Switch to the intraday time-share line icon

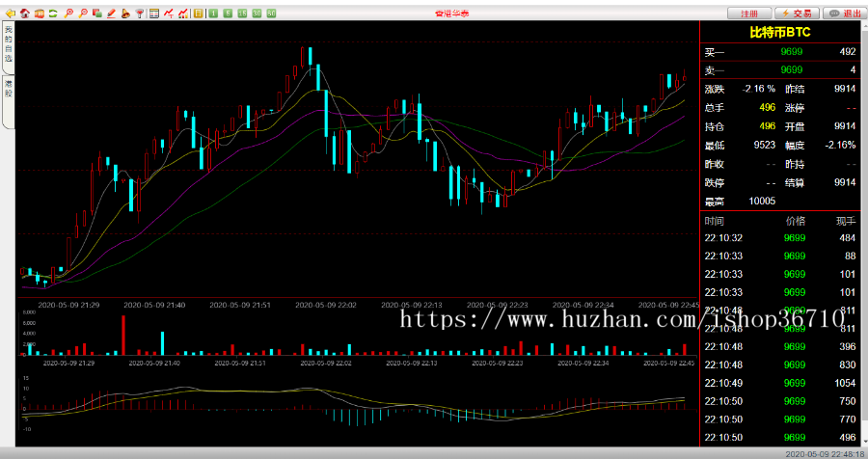click(x=169, y=13)
